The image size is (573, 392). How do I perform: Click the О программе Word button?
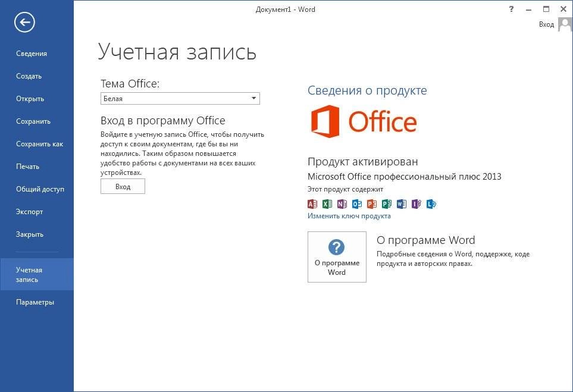[x=337, y=257]
